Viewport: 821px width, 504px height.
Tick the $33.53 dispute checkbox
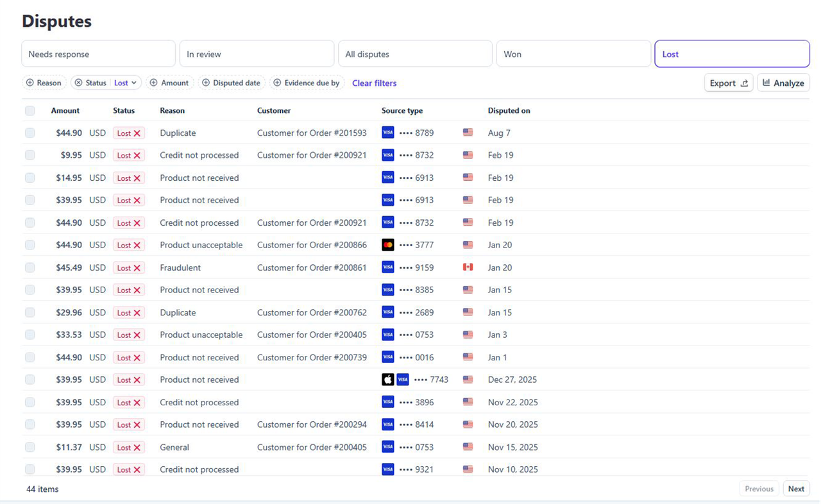pos(30,335)
